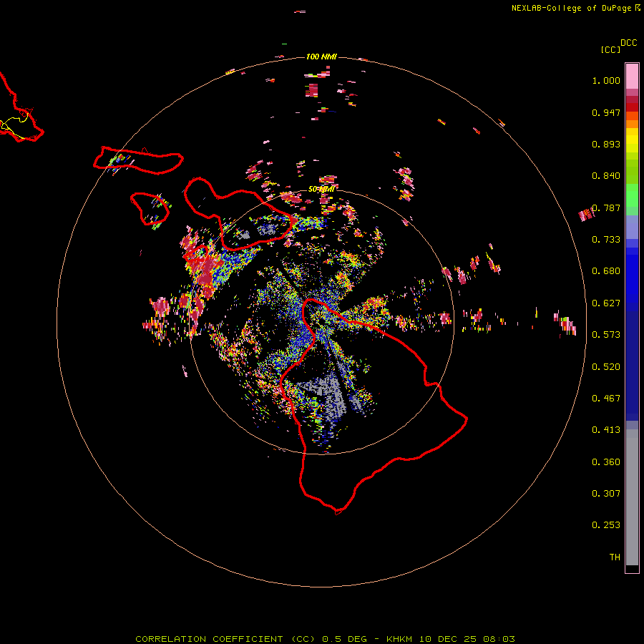Select the 0.680 scale value
The height and width of the screenshot is (644, 644).
(606, 271)
